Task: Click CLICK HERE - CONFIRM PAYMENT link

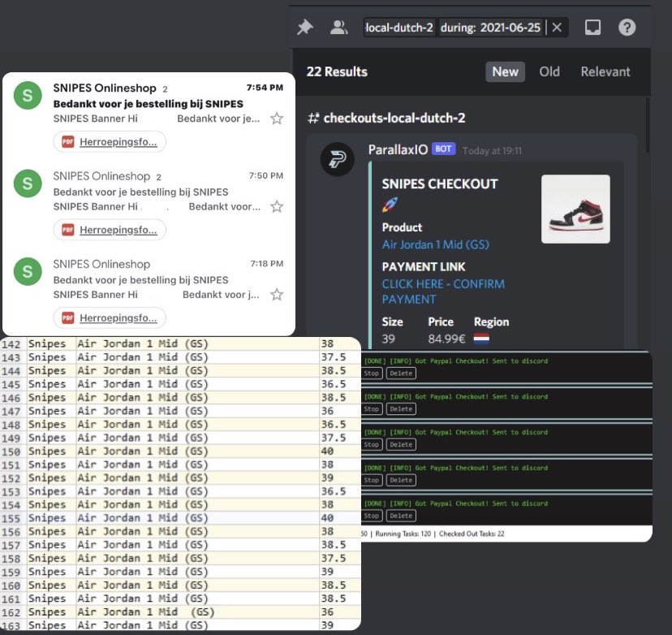Action: [443, 292]
